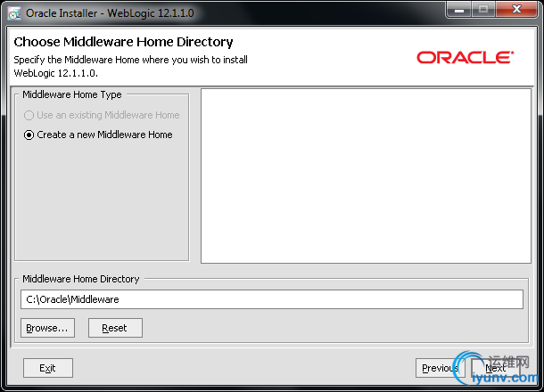This screenshot has height=392, width=544.
Task: Close the Oracle Installer window
Action: [x=516, y=10]
